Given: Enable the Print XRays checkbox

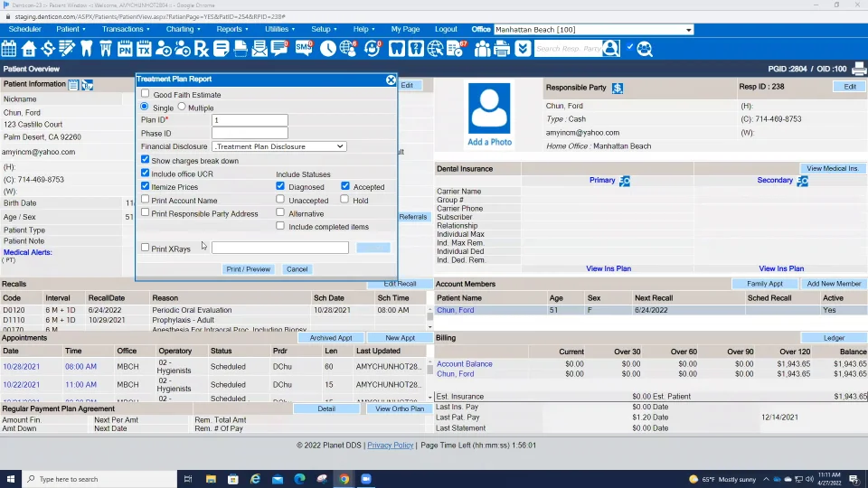Looking at the screenshot, I should click(x=145, y=248).
